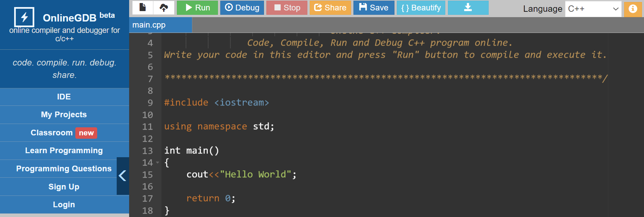
Task: Click Sign Up in the sidebar
Action: 64,187
